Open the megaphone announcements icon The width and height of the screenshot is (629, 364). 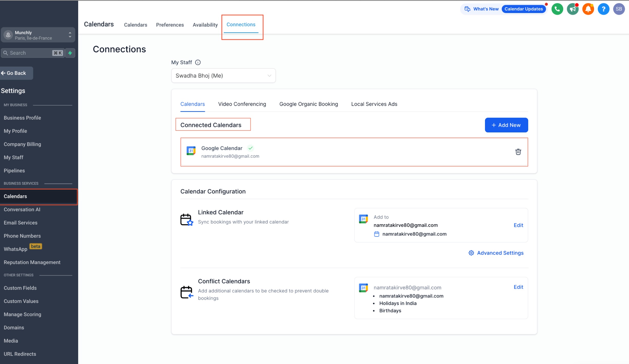click(573, 9)
